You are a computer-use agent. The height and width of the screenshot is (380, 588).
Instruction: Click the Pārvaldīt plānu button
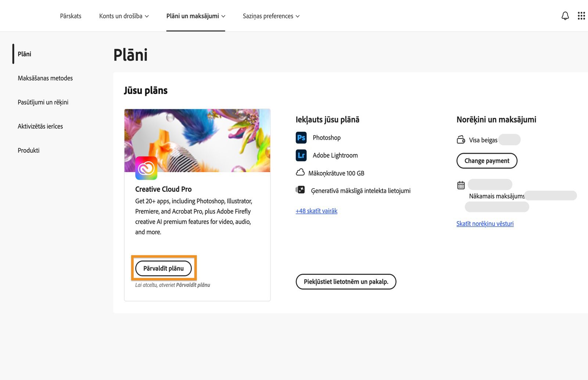[x=164, y=268]
